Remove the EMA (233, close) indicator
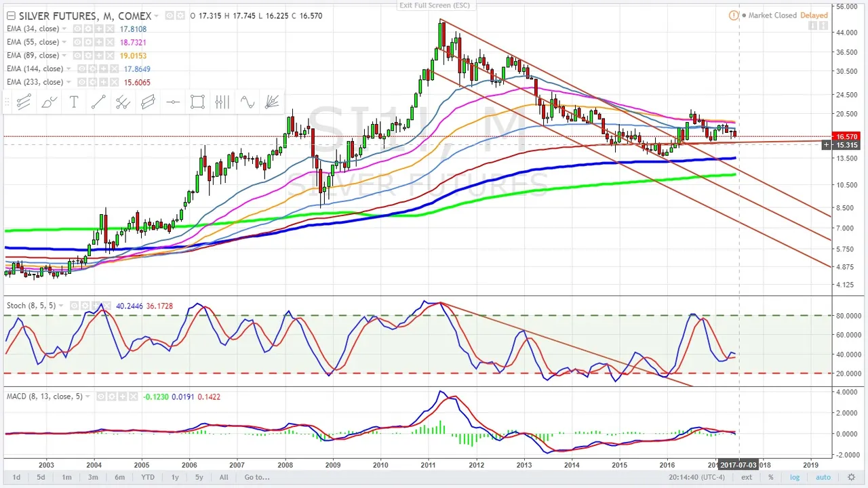868x488 pixels. pos(114,82)
